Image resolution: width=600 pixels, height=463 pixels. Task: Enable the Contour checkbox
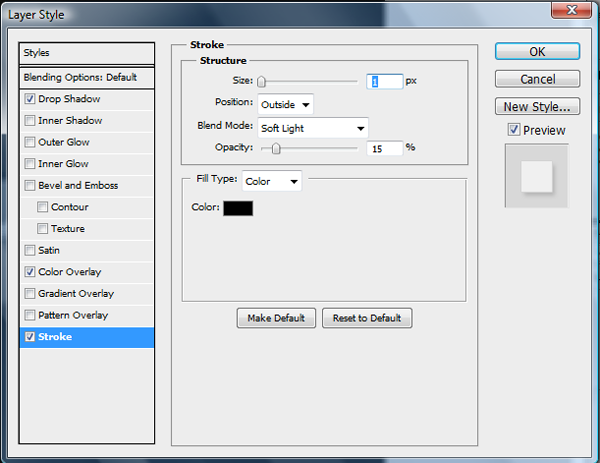42,207
